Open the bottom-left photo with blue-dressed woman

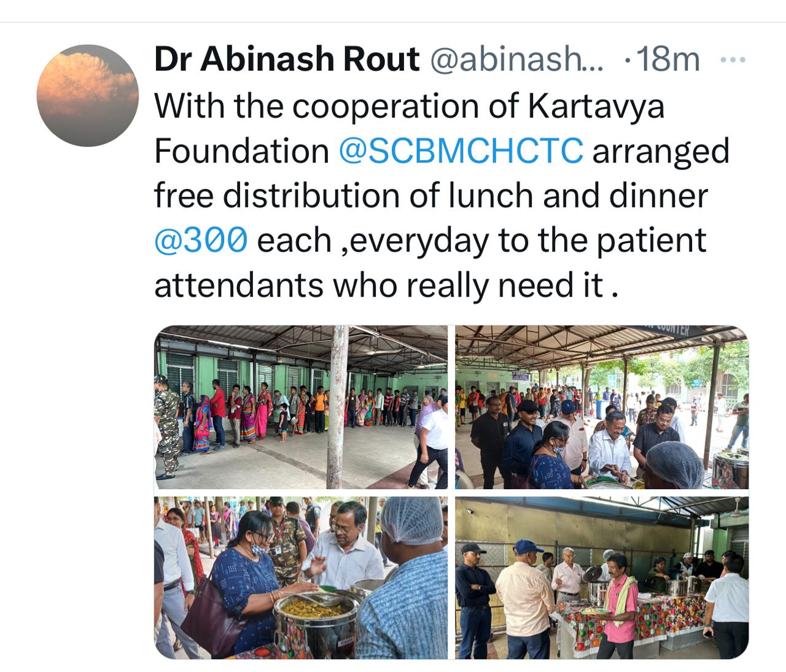pyautogui.click(x=301, y=577)
